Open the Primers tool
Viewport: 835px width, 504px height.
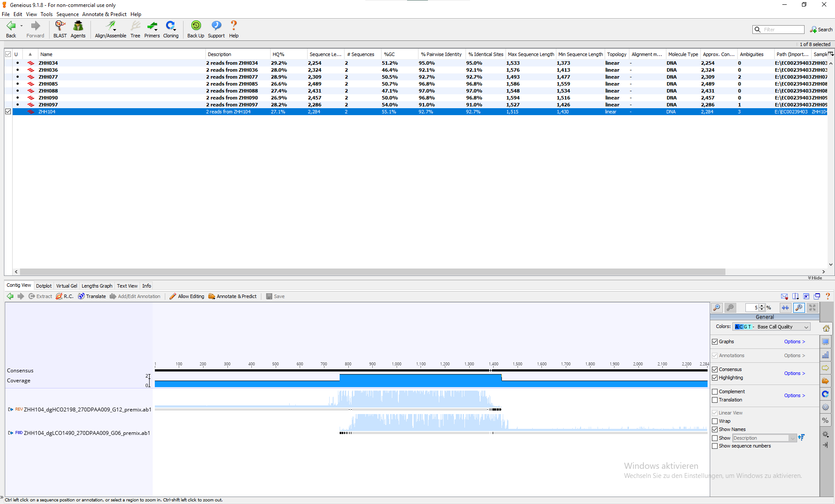tap(152, 30)
